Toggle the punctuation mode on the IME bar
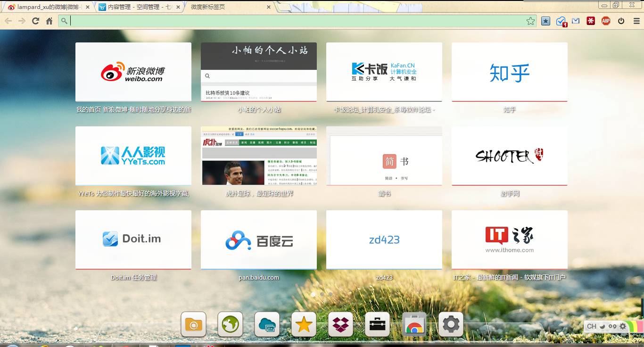 (x=612, y=326)
